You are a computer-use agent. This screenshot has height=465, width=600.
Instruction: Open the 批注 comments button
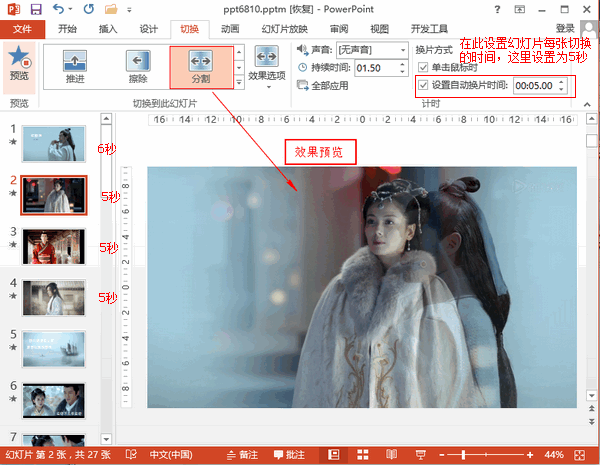(x=289, y=455)
